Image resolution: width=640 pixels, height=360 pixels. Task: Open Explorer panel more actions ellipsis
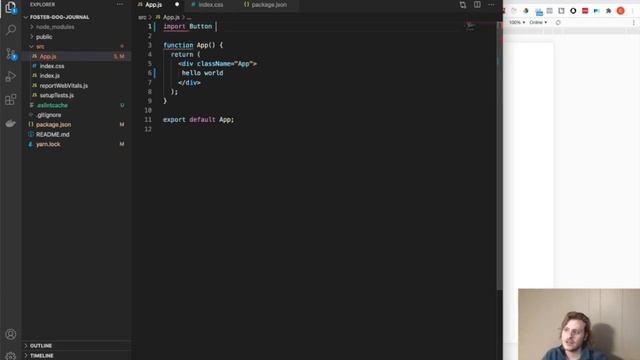(x=120, y=4)
